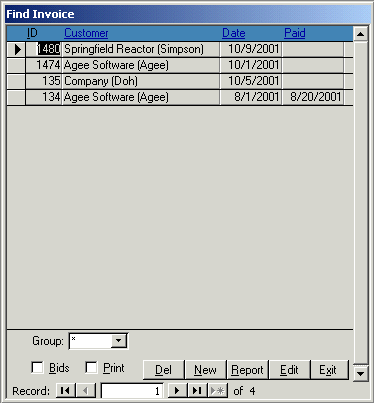
Task: Click the vertical scrollbar track
Action: click(361, 203)
